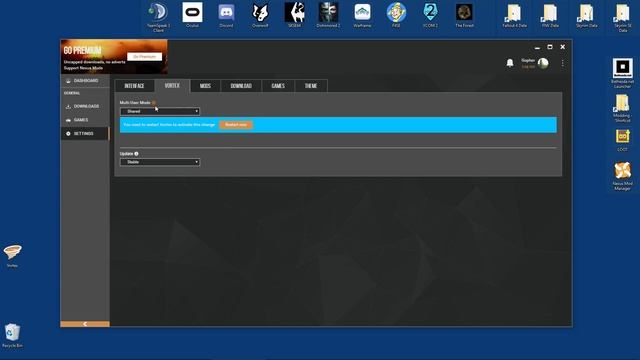This screenshot has height=360, width=640.
Task: Select The Forest desktop icon
Action: coord(464,15)
